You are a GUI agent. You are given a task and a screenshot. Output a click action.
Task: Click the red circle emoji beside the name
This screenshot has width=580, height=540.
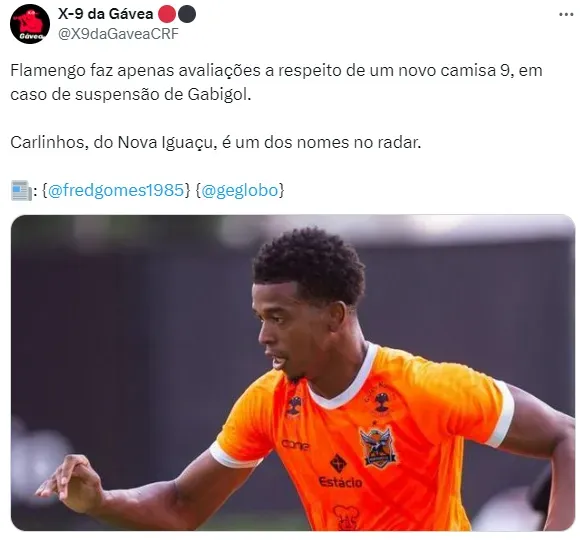167,14
